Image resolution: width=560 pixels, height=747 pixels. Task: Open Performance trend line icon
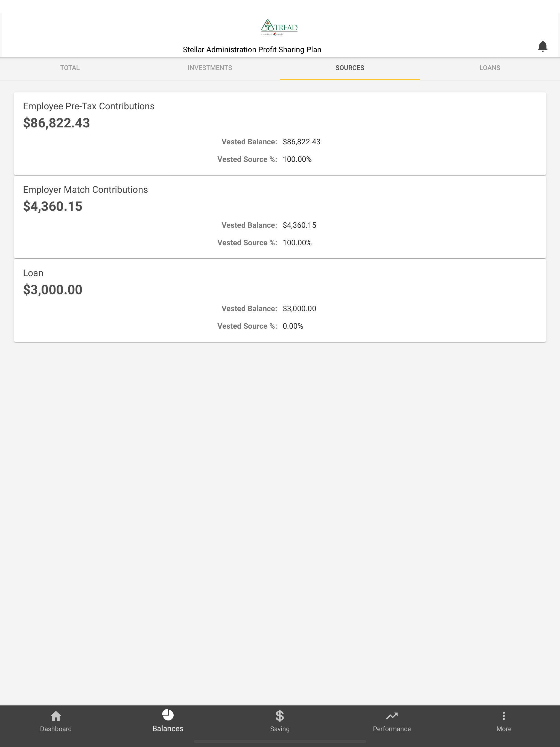[392, 716]
